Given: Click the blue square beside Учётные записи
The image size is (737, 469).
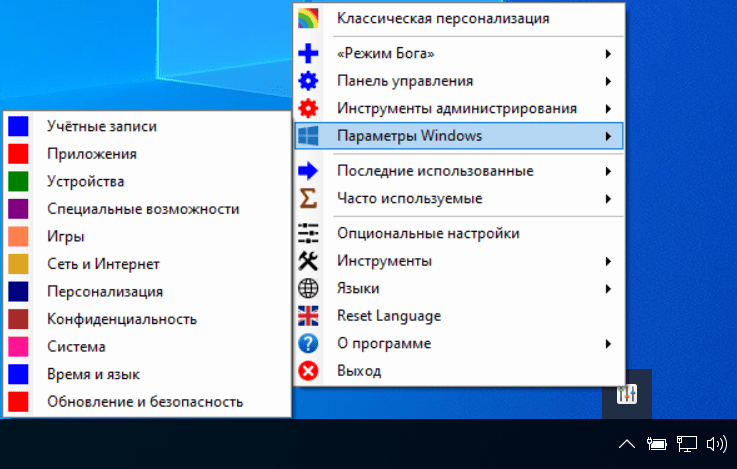Looking at the screenshot, I should [18, 126].
